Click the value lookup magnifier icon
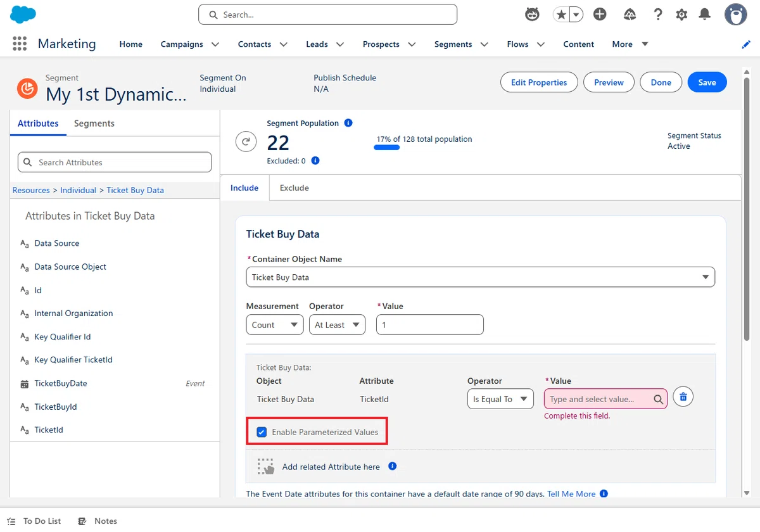This screenshot has width=760, height=532. 659,399
